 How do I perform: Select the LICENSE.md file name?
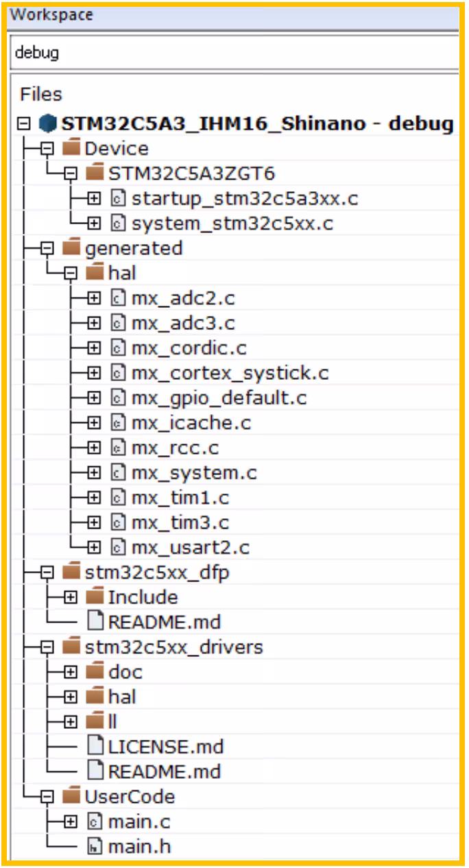tap(166, 747)
